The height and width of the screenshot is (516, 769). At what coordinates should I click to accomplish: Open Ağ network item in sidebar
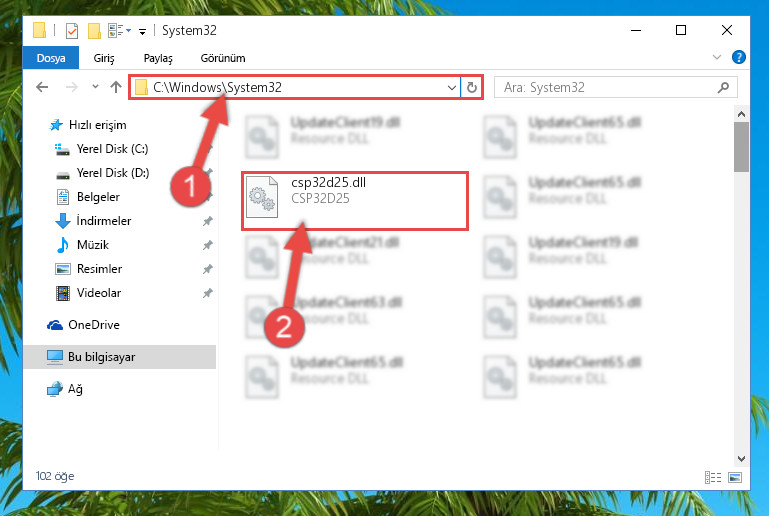(65, 389)
